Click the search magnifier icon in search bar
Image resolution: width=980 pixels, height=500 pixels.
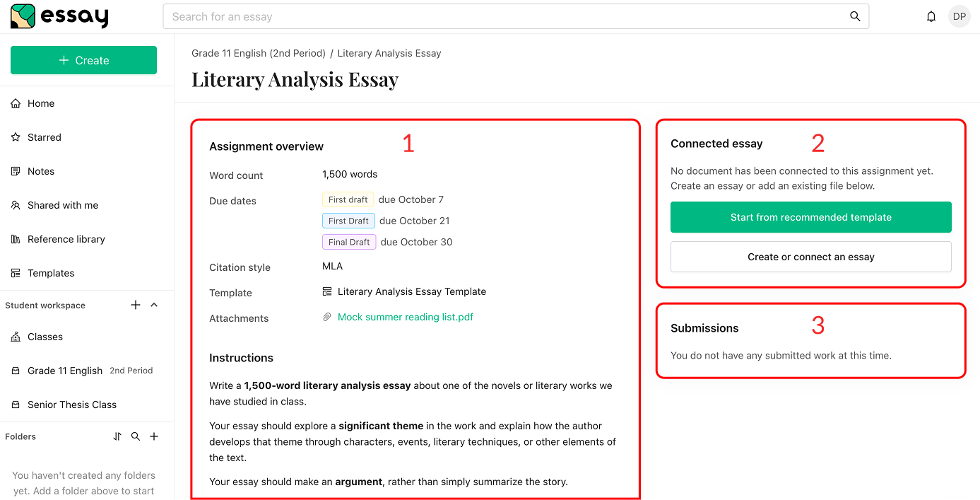pos(855,16)
